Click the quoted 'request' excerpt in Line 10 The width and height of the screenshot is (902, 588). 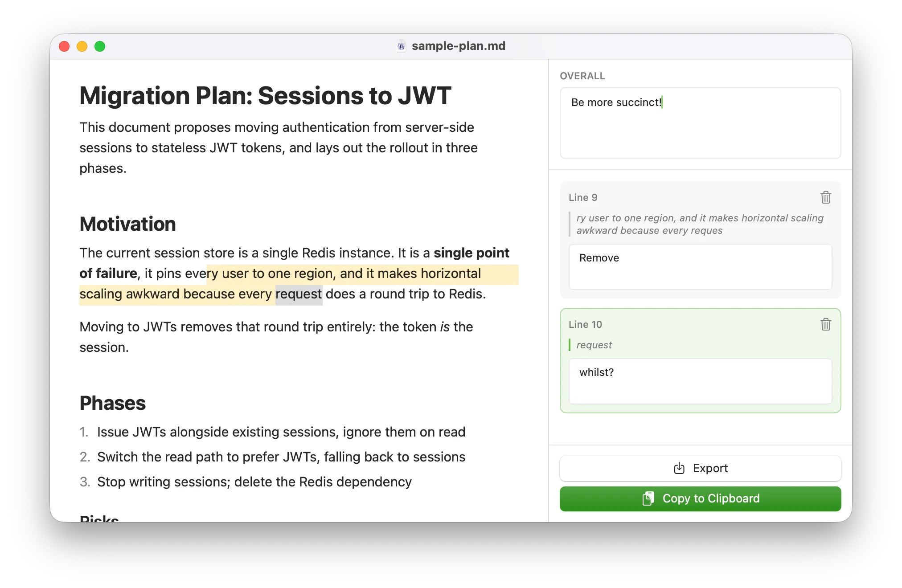(594, 345)
